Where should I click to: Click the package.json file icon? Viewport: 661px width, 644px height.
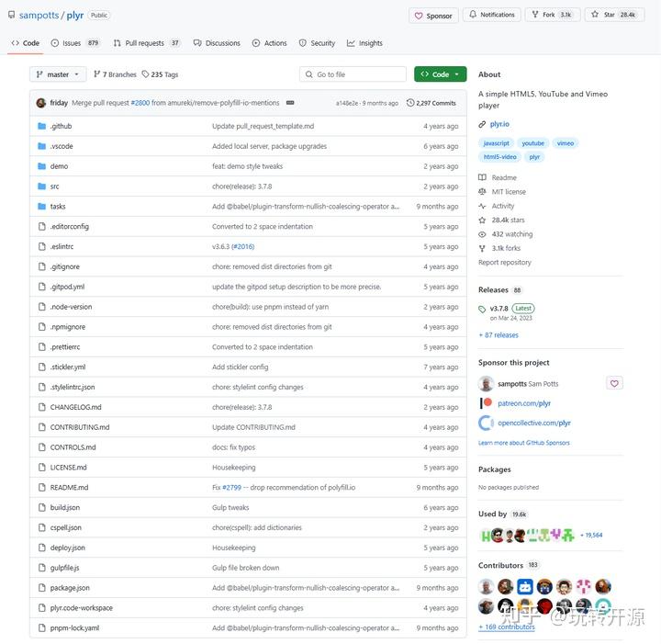(41, 587)
